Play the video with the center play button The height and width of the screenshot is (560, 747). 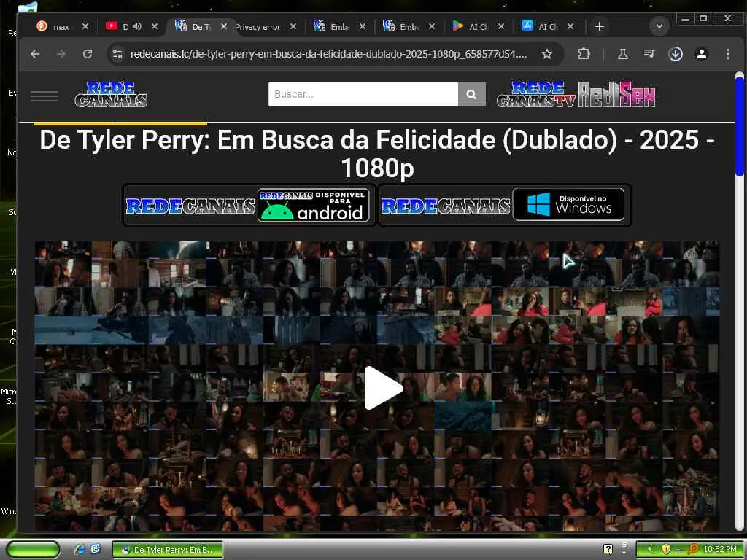point(384,388)
